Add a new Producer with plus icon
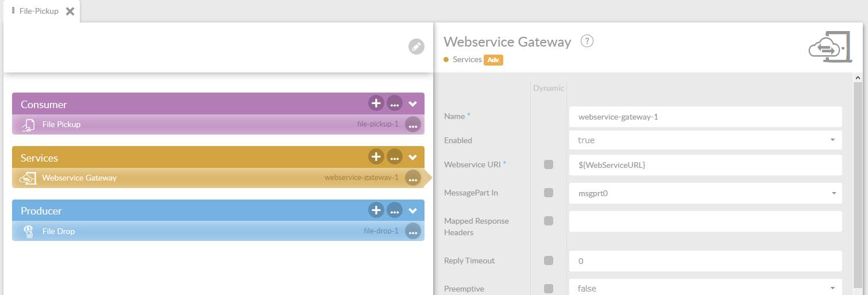The image size is (868, 295). tap(376, 210)
